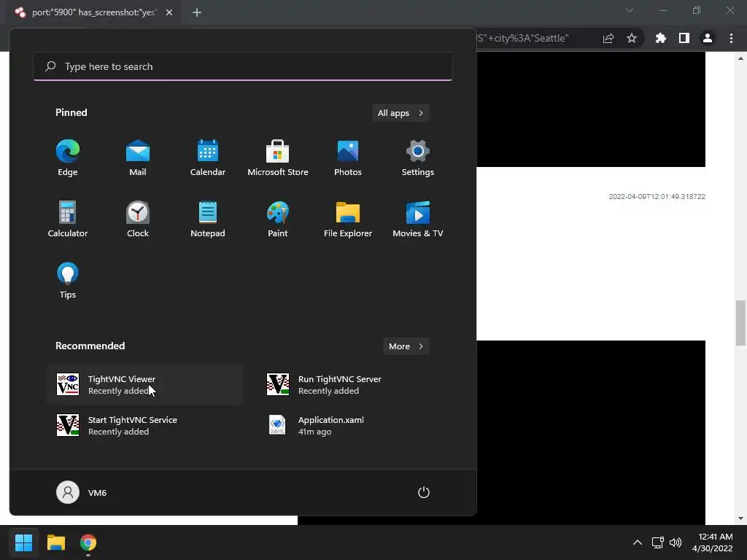Open the network tray icon
This screenshot has height=560, width=747.
[x=658, y=542]
